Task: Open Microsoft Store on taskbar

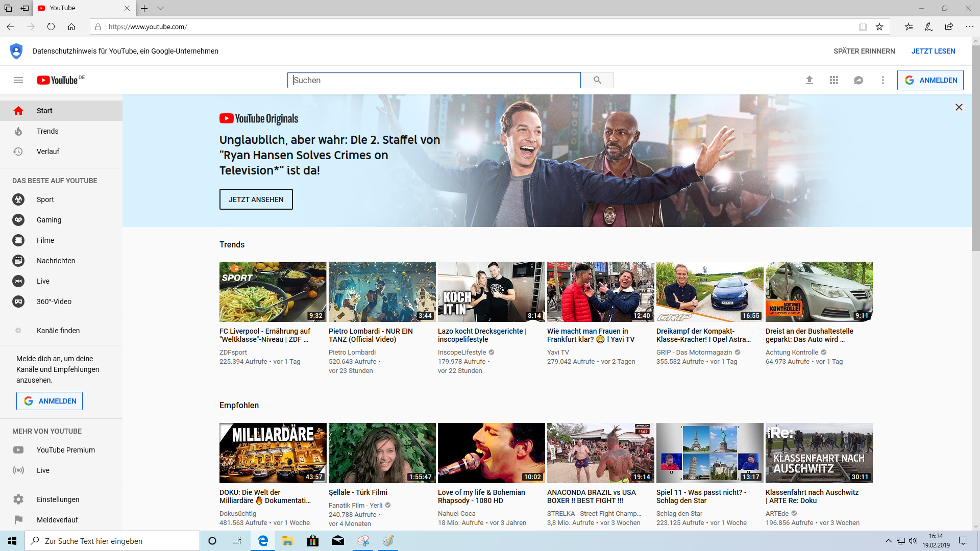Action: 312,541
